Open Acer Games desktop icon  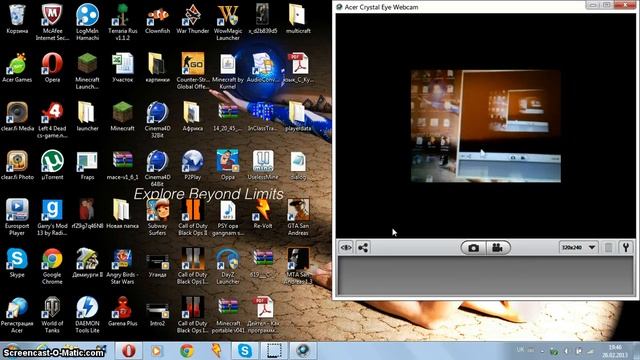(x=17, y=68)
